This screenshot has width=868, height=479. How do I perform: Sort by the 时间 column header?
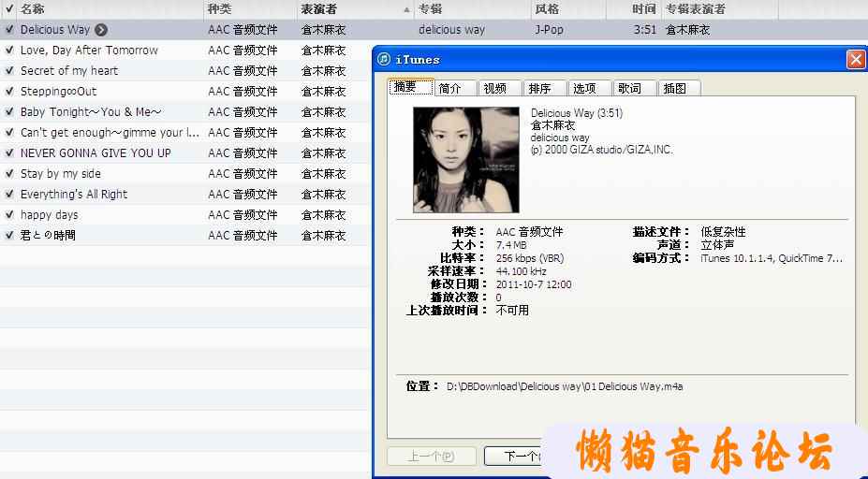point(633,9)
